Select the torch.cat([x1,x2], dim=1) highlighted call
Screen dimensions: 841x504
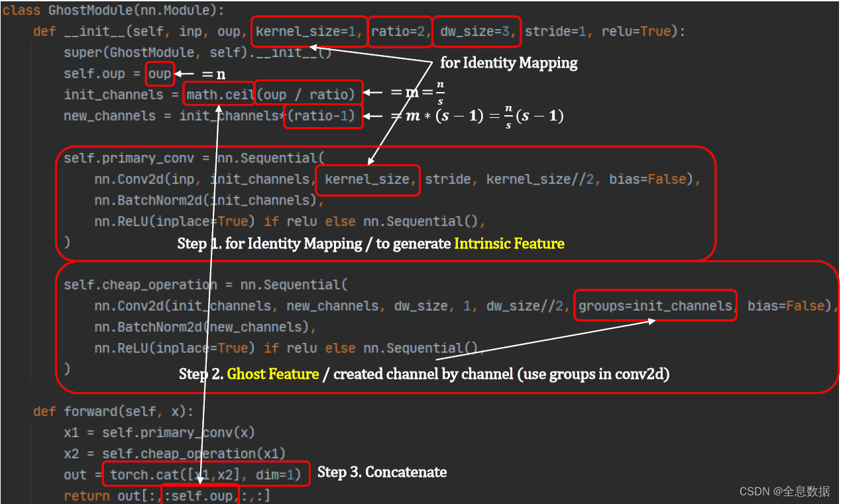pos(207,474)
